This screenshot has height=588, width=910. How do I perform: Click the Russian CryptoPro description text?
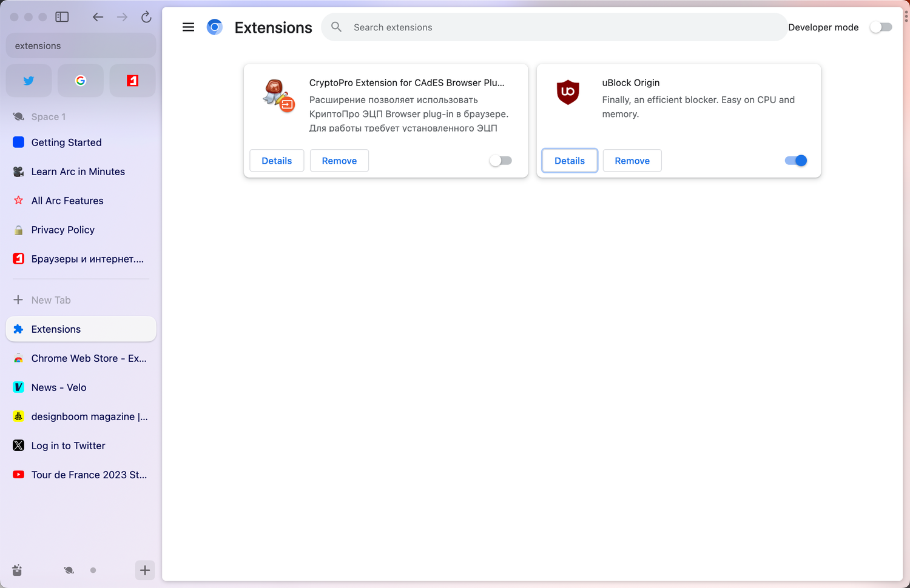click(409, 114)
